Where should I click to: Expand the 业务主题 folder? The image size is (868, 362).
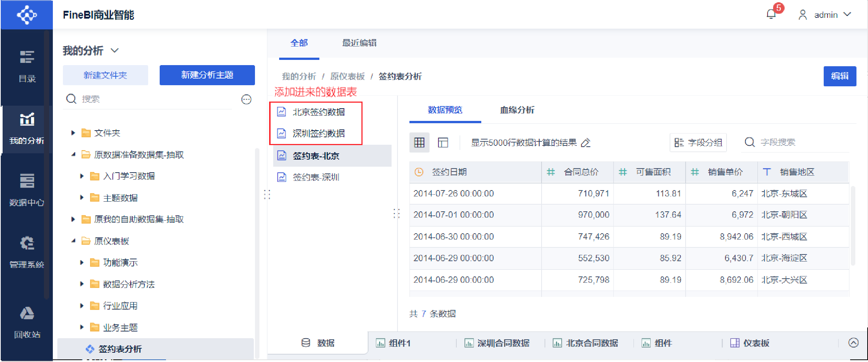82,327
